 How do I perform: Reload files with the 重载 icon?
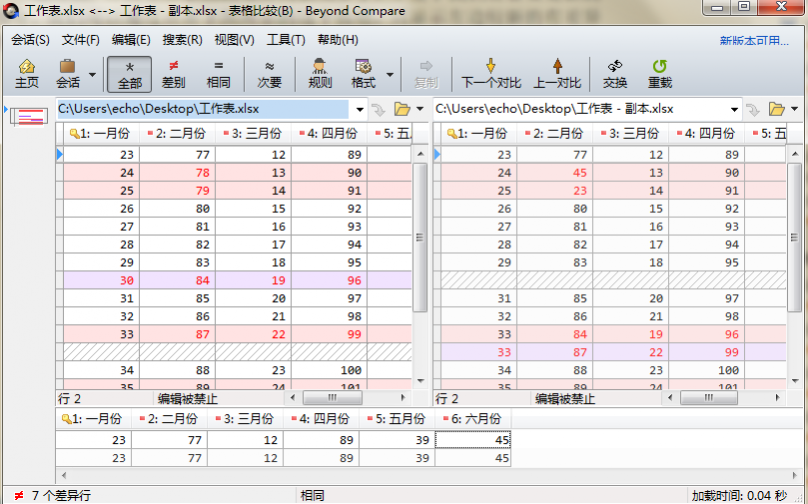pos(660,74)
